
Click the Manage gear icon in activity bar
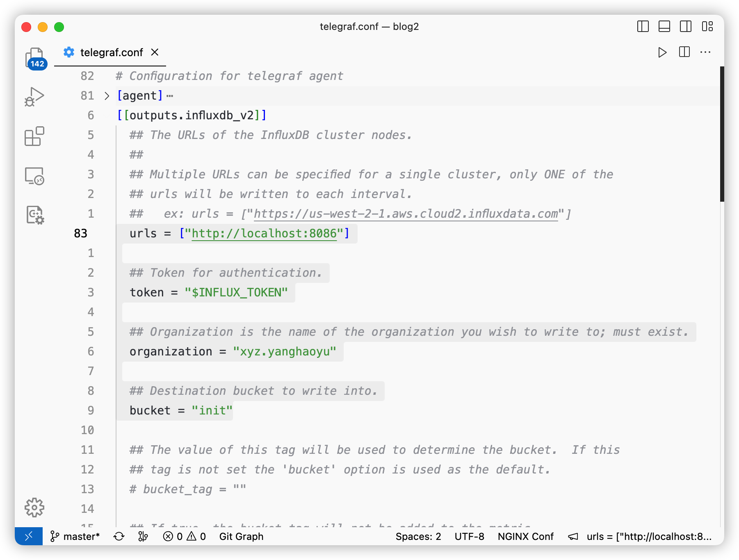[x=34, y=508]
